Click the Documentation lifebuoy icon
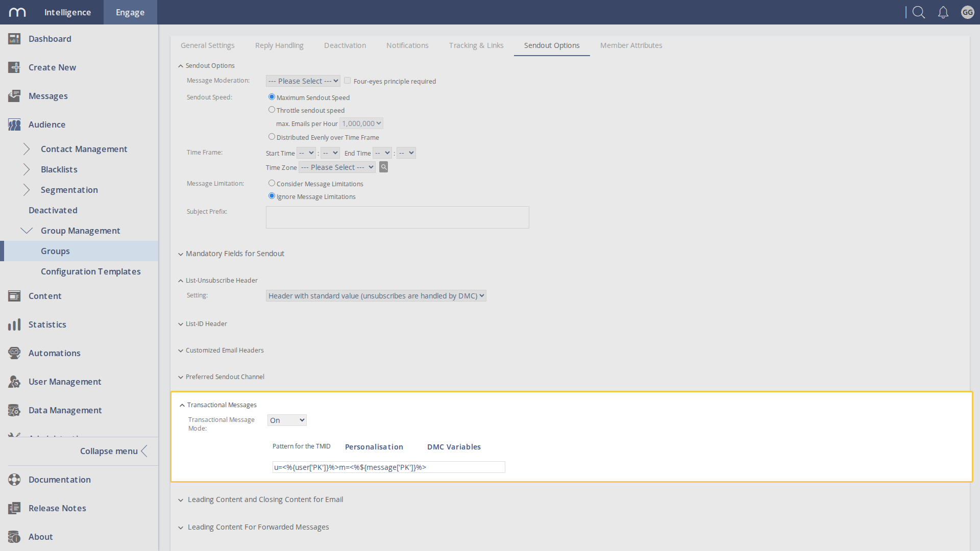This screenshot has width=980, height=551. click(14, 480)
